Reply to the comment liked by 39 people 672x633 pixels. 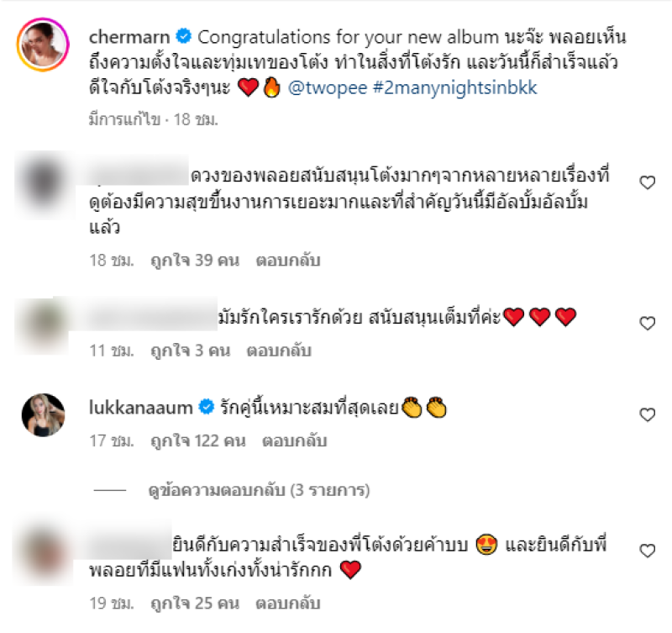tap(288, 261)
